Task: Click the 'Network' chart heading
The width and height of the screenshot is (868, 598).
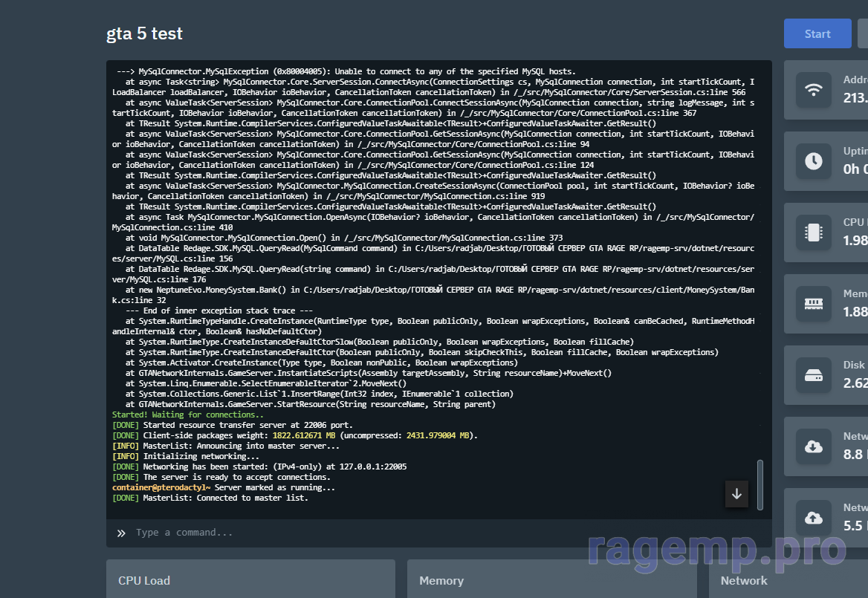Action: click(x=743, y=580)
